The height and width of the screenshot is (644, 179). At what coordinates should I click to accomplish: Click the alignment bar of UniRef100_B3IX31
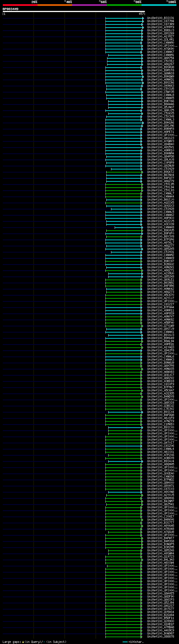[x=125, y=18]
